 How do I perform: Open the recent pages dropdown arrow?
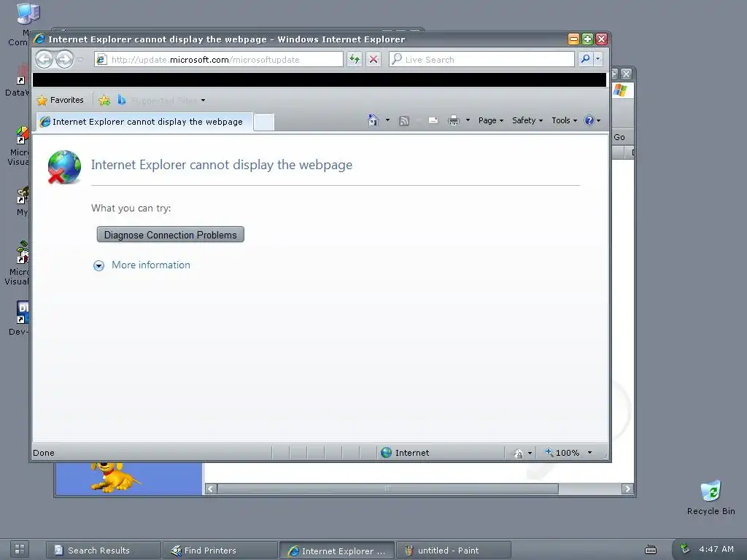pos(80,60)
